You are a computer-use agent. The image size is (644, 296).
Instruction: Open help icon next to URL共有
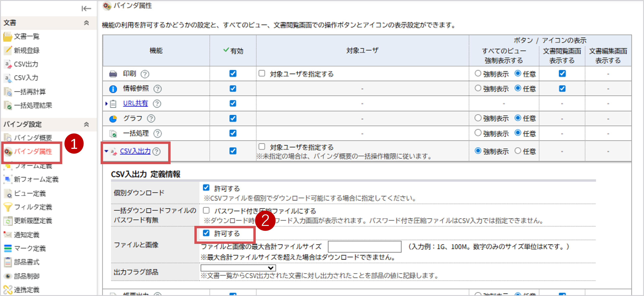[157, 104]
